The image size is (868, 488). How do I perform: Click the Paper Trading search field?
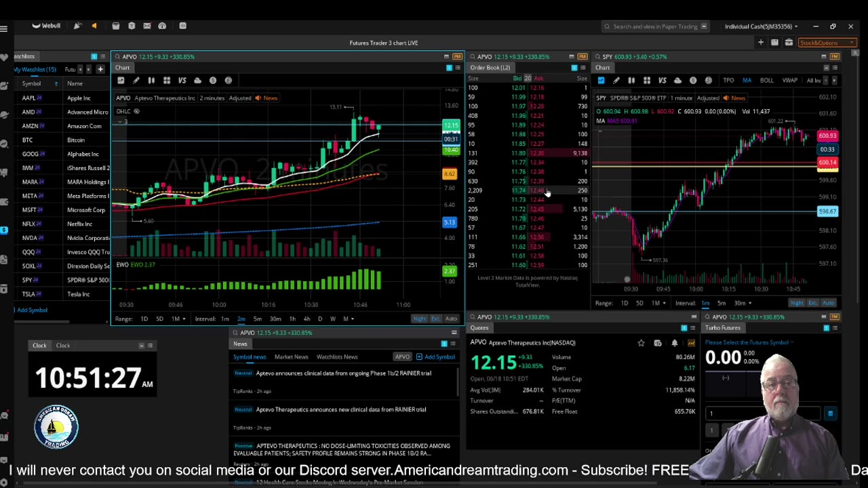click(x=655, y=26)
